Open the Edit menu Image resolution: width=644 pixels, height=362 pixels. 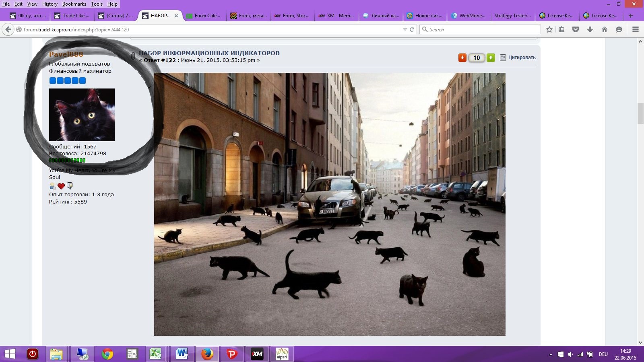click(x=19, y=4)
